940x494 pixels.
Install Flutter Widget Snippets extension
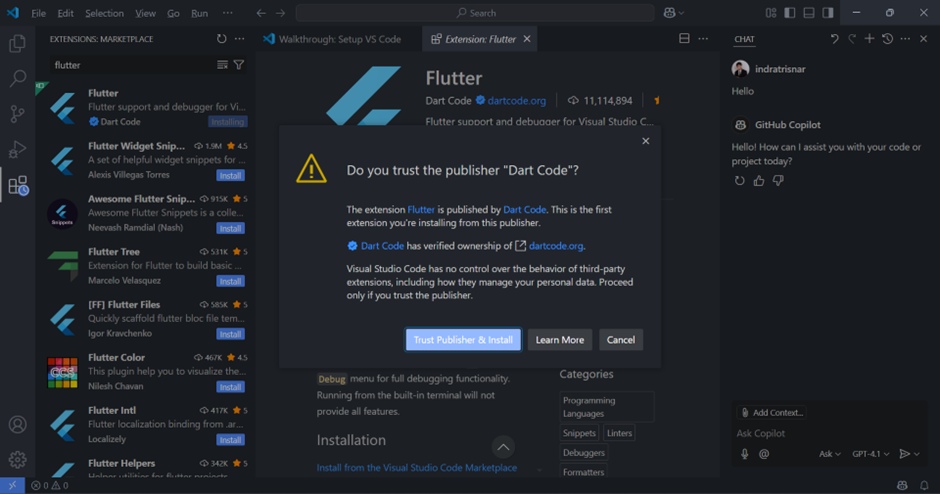pyautogui.click(x=230, y=176)
